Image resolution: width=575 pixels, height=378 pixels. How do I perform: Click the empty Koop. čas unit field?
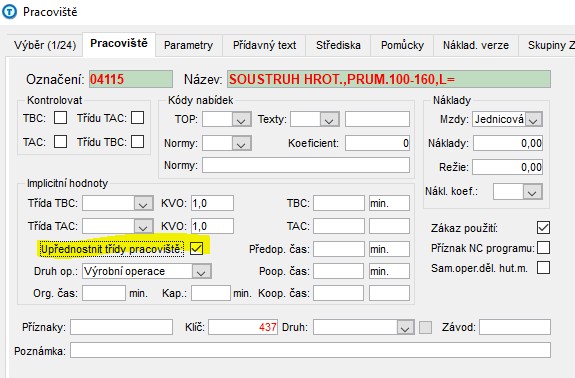(x=389, y=293)
